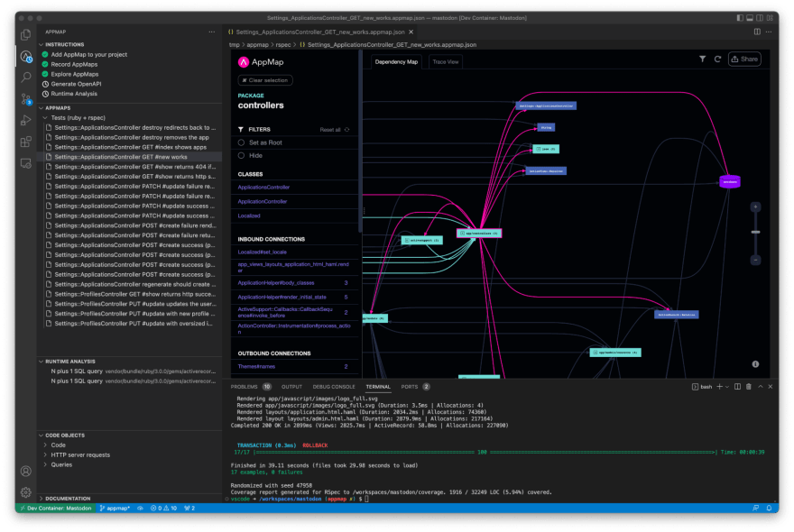Reload the dependency map
Image resolution: width=794 pixels, height=532 pixels.
pos(717,60)
